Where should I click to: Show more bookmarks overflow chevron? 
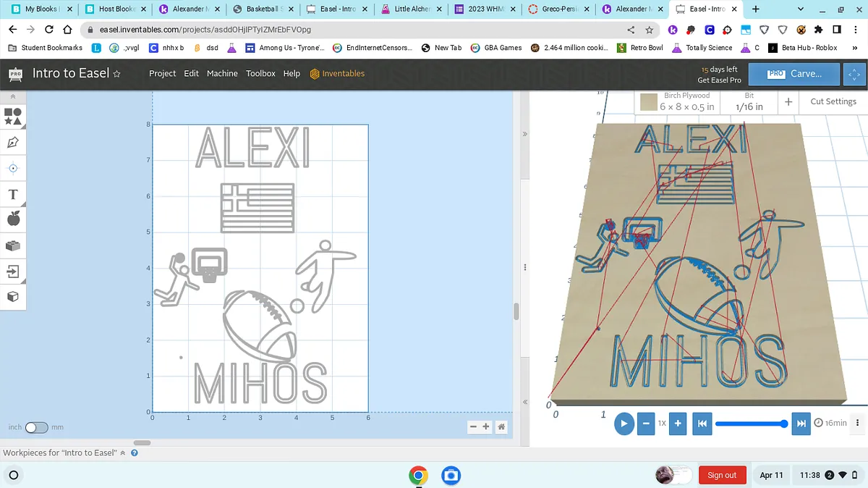click(x=855, y=48)
